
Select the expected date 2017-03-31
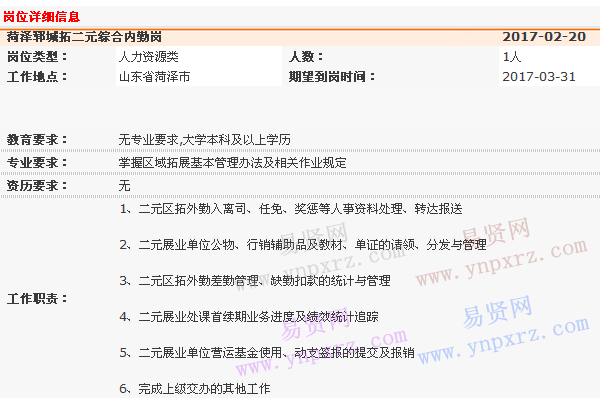539,77
